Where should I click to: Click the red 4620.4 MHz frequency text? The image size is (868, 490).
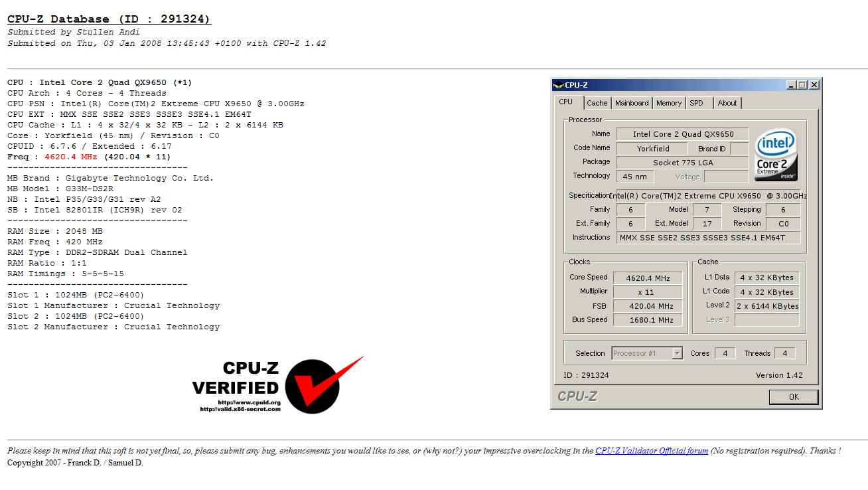point(71,157)
